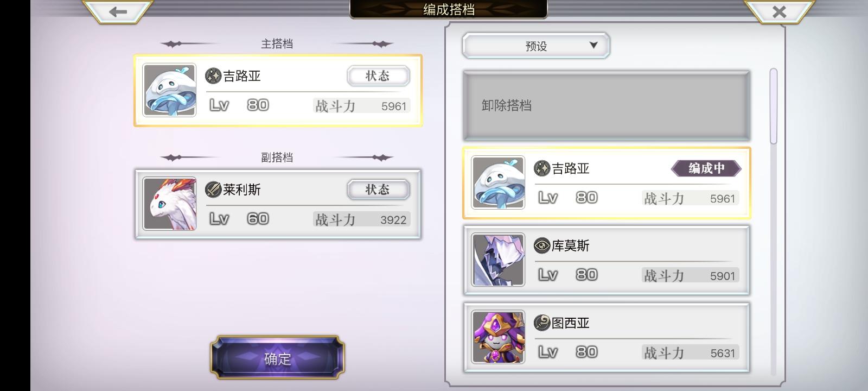Choose 库莫斯 from the partner list

607,260
